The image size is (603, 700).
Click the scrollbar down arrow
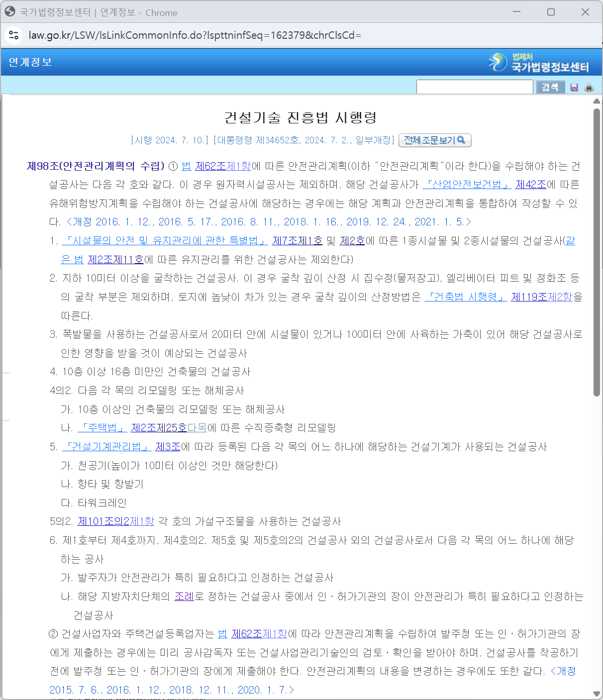pos(597,694)
